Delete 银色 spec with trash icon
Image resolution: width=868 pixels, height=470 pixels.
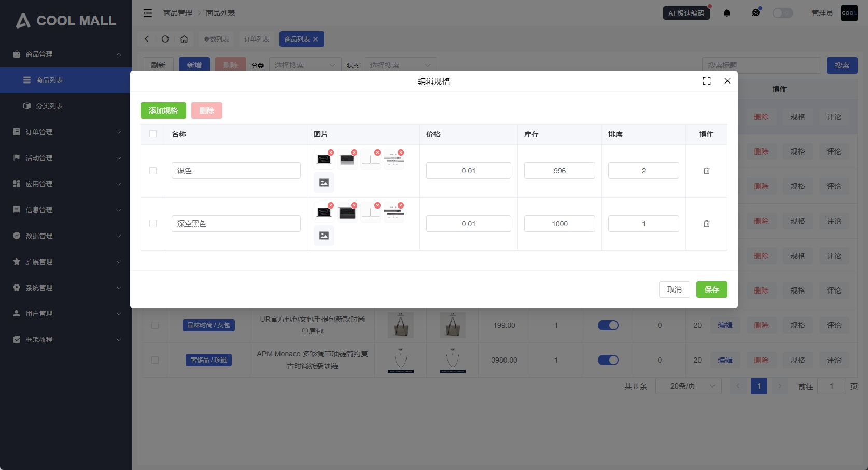706,171
